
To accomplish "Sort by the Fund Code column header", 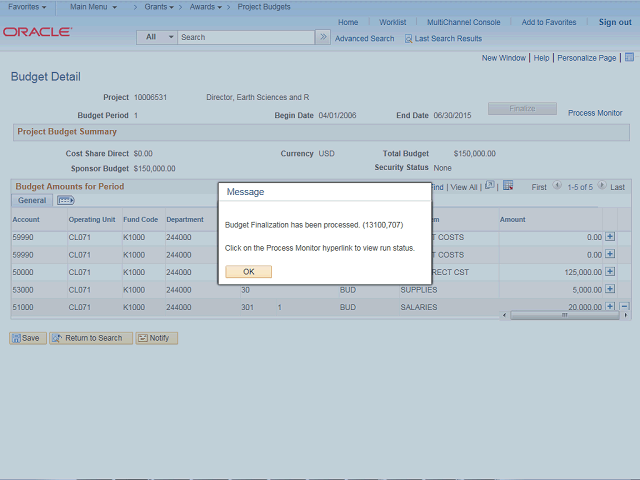I will click(x=140, y=220).
